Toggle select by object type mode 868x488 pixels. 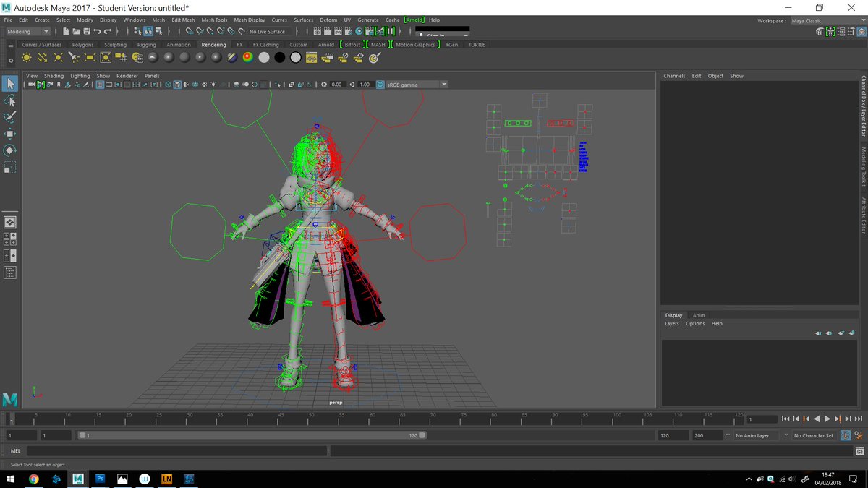pyautogui.click(x=148, y=31)
